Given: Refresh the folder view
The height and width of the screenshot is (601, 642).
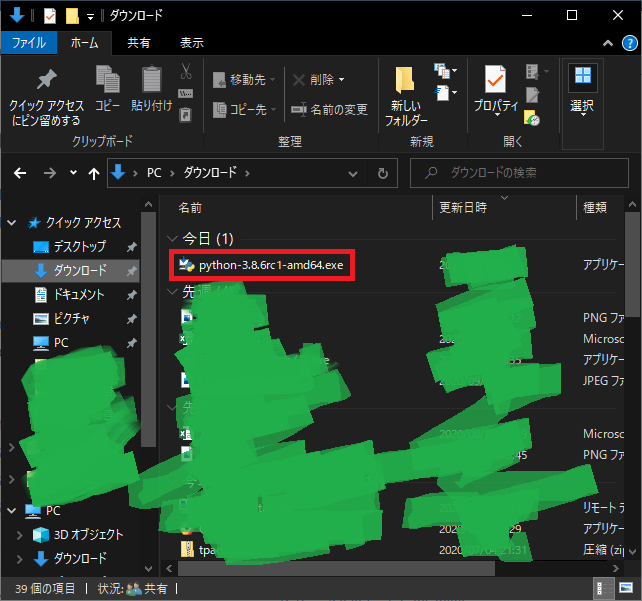Looking at the screenshot, I should (383, 174).
